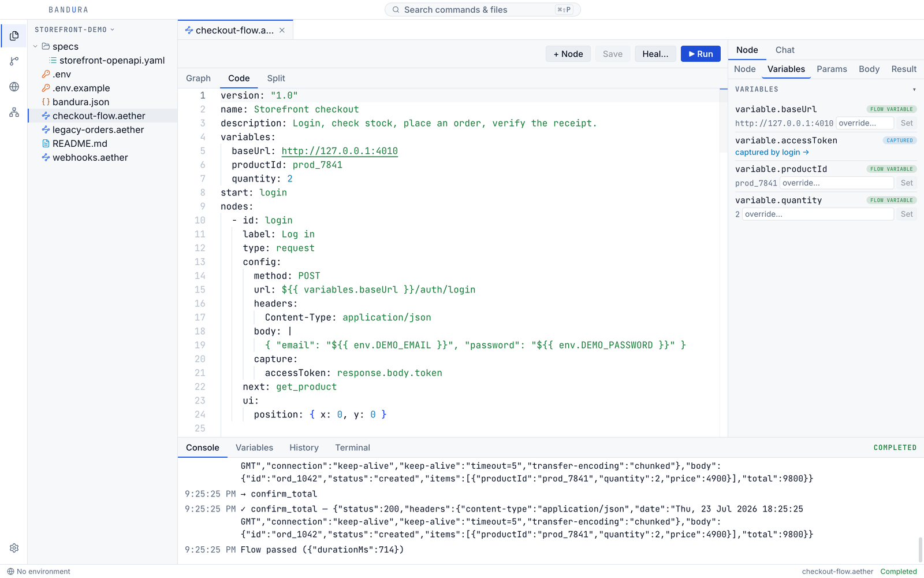Collapse the specs folder chevron
This screenshot has width=924, height=578.
coord(35,46)
